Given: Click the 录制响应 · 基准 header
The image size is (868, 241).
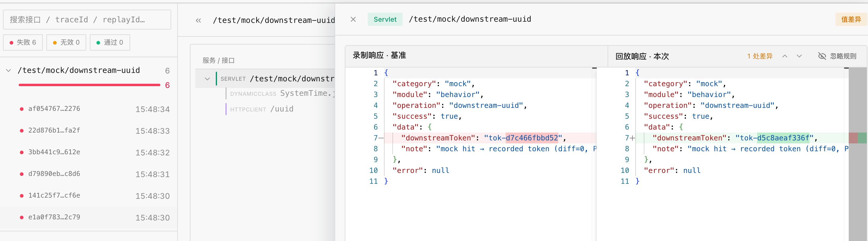Looking at the screenshot, I should pyautogui.click(x=379, y=55).
